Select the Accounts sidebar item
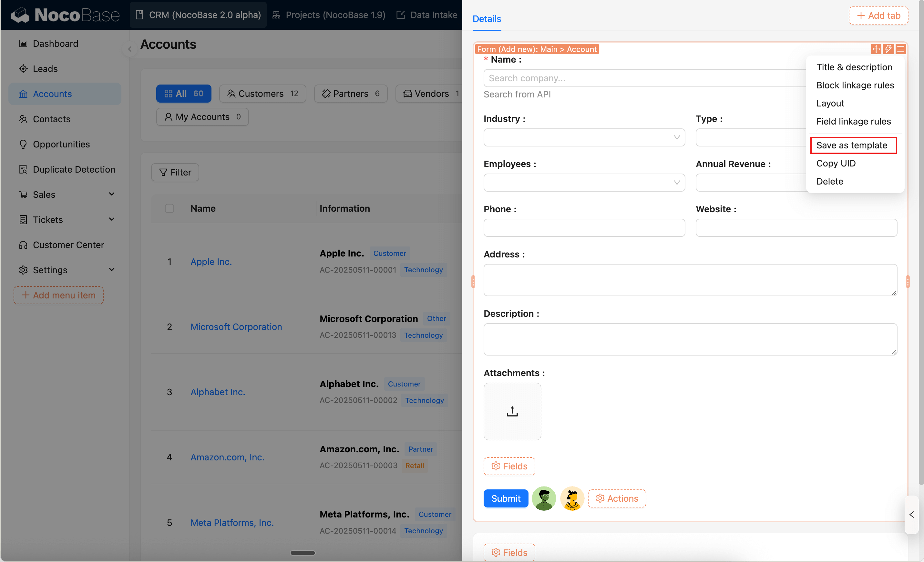Screen dimensions: 924x562 coord(65,94)
